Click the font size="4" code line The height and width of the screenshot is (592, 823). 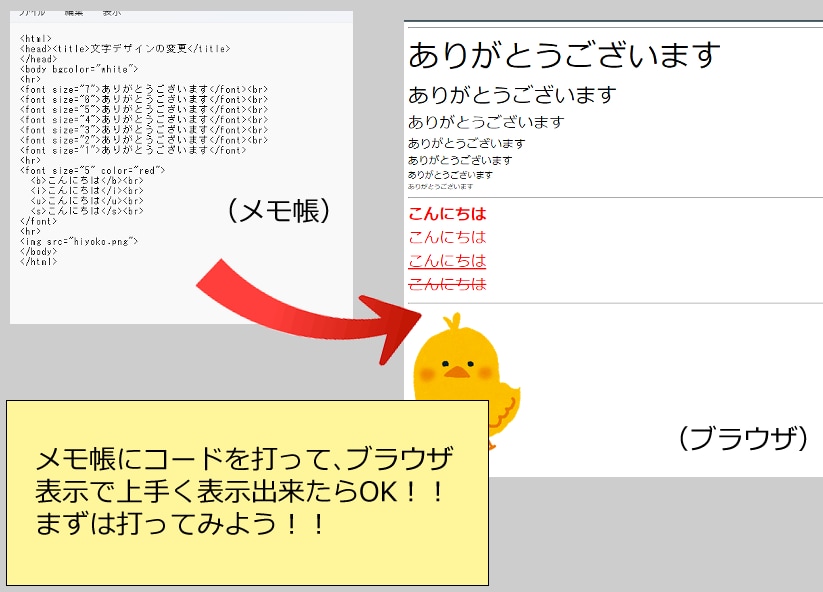[x=144, y=120]
